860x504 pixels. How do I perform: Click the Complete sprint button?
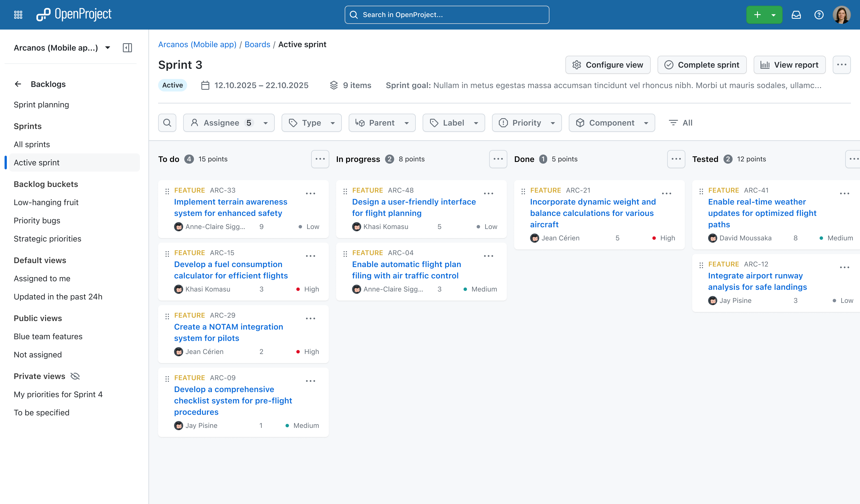[x=702, y=65]
